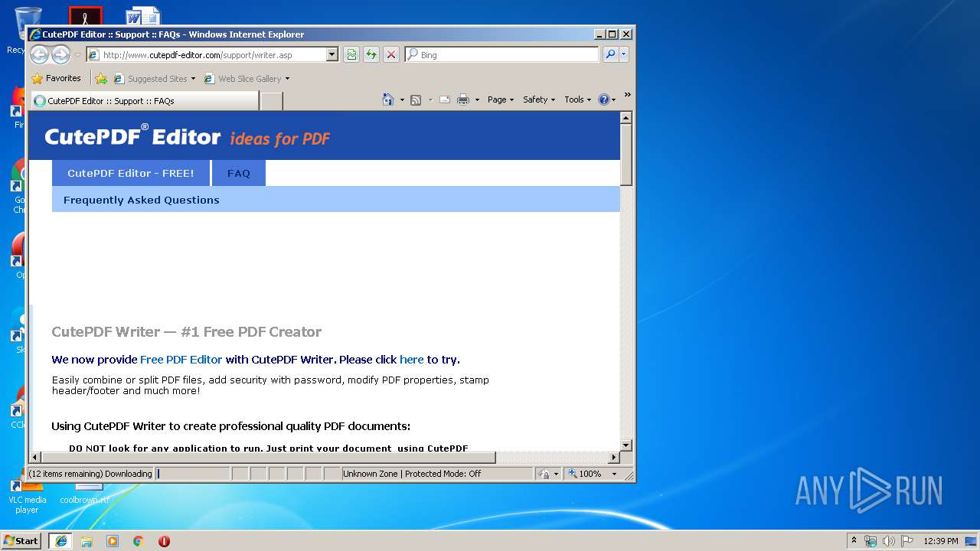Screen dimensions: 980x551
Task: Select the CutePDF Editor Support FAQs browser tab
Action: tap(144, 101)
